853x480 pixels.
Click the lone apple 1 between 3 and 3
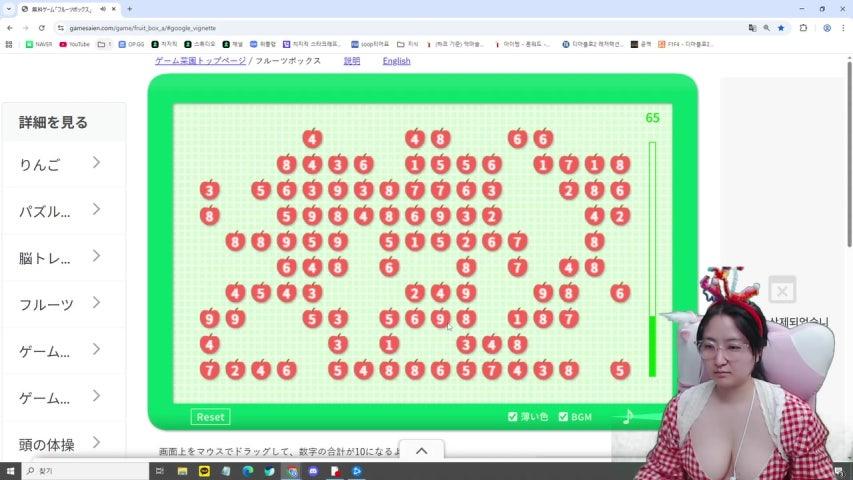point(389,344)
